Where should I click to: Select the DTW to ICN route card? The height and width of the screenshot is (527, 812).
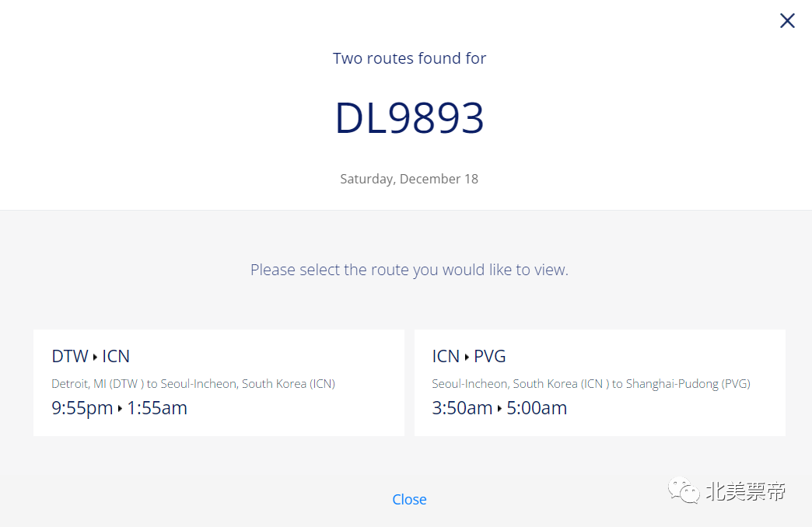pos(219,382)
